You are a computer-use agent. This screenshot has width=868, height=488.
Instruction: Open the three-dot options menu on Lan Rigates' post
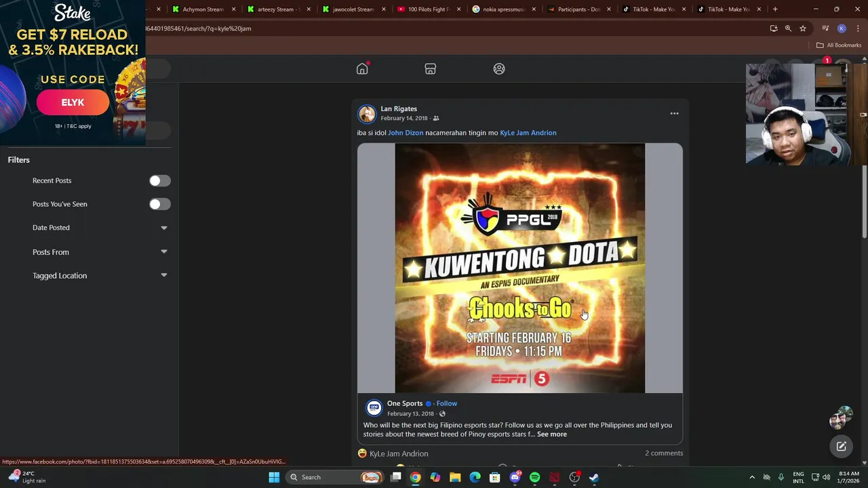pos(674,113)
